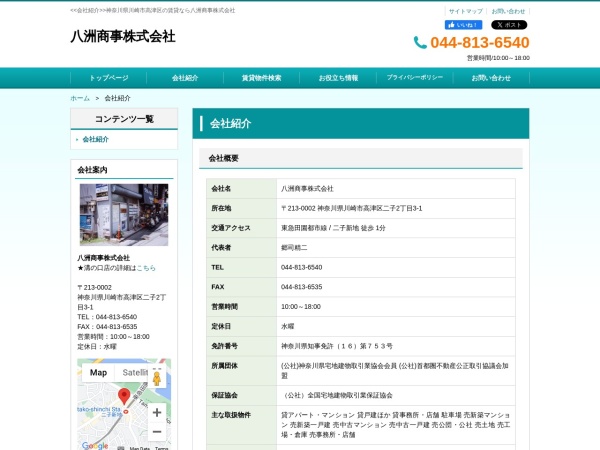The width and height of the screenshot is (600, 450).
Task: Click the Google logo on the map
Action: click(x=95, y=446)
